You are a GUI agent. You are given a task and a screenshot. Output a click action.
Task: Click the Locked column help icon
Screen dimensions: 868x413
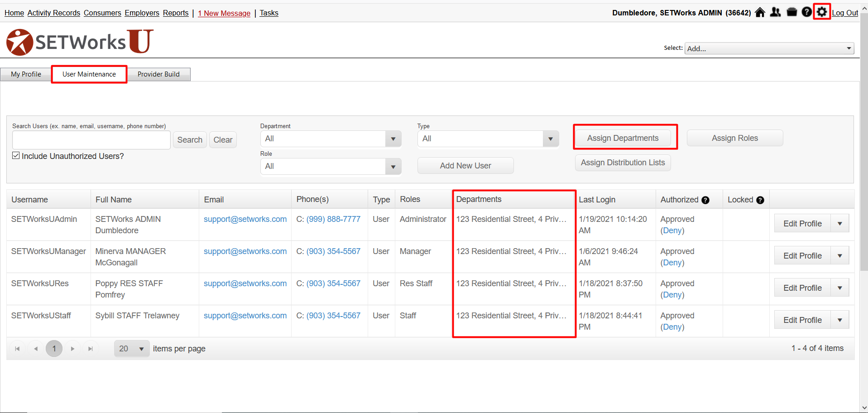tap(760, 200)
